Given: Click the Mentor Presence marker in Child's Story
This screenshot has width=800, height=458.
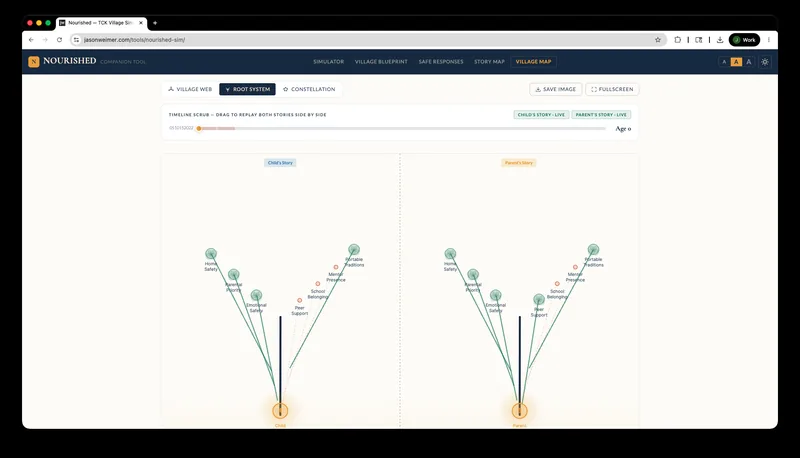Looking at the screenshot, I should point(336,267).
